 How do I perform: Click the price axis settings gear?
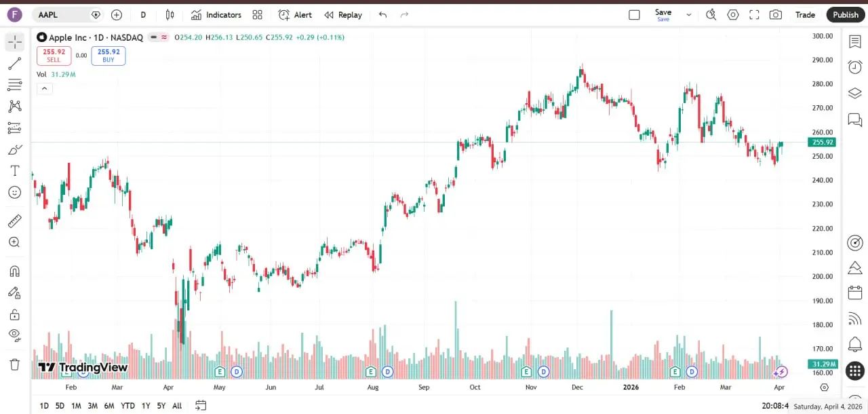click(x=825, y=388)
